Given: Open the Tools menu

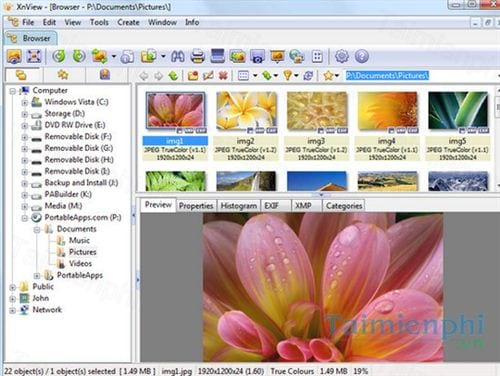Looking at the screenshot, I should tap(99, 22).
